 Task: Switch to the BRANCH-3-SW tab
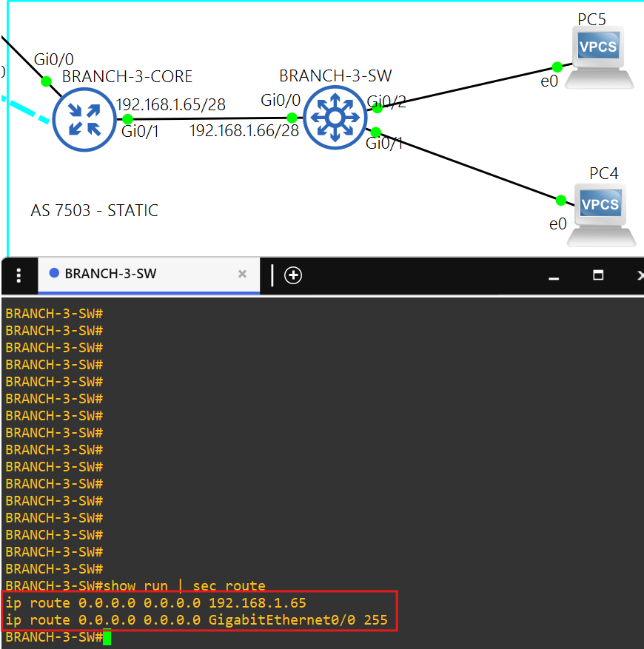pos(111,274)
